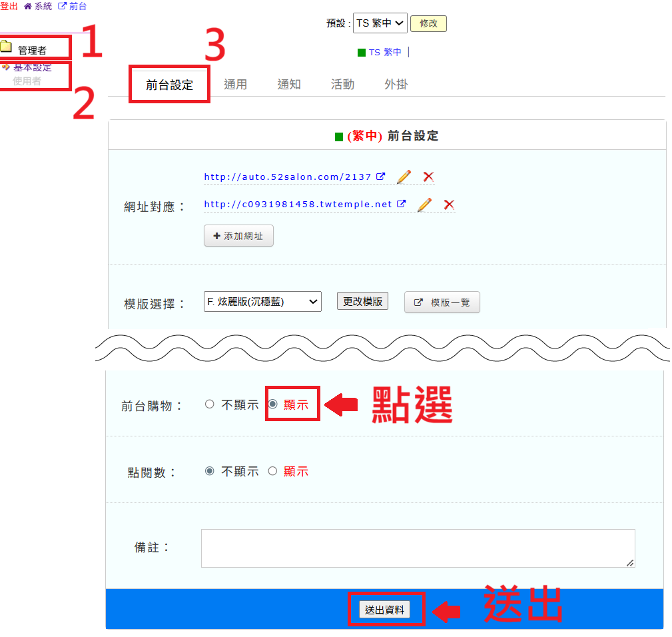Click the external link icon beside twtemple.net URL
672x637 pixels.
click(x=402, y=205)
